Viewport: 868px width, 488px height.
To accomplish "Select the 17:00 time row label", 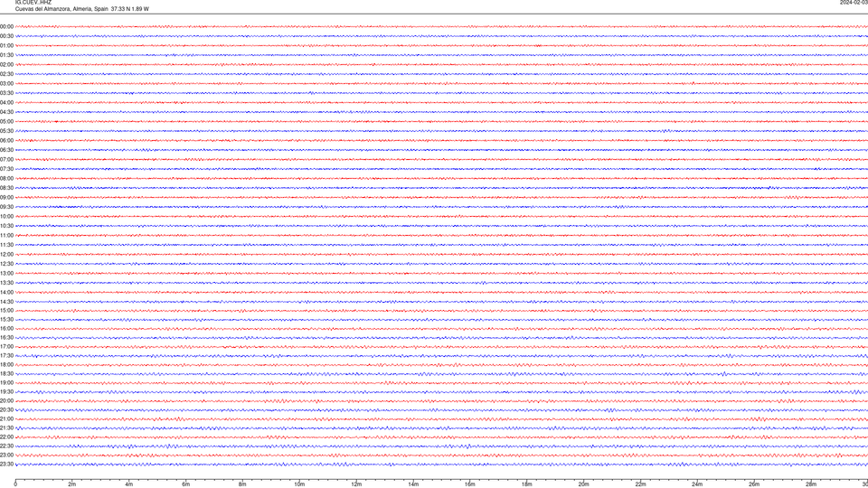I will coord(6,347).
